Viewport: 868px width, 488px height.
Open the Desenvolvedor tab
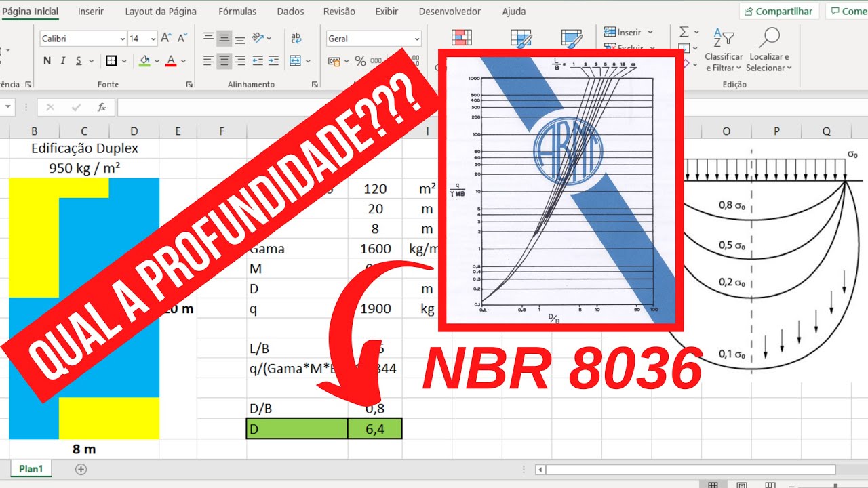450,12
